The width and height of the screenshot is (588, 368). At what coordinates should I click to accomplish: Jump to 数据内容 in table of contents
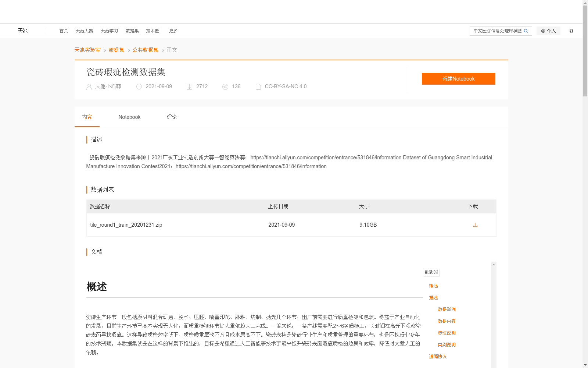(x=447, y=321)
